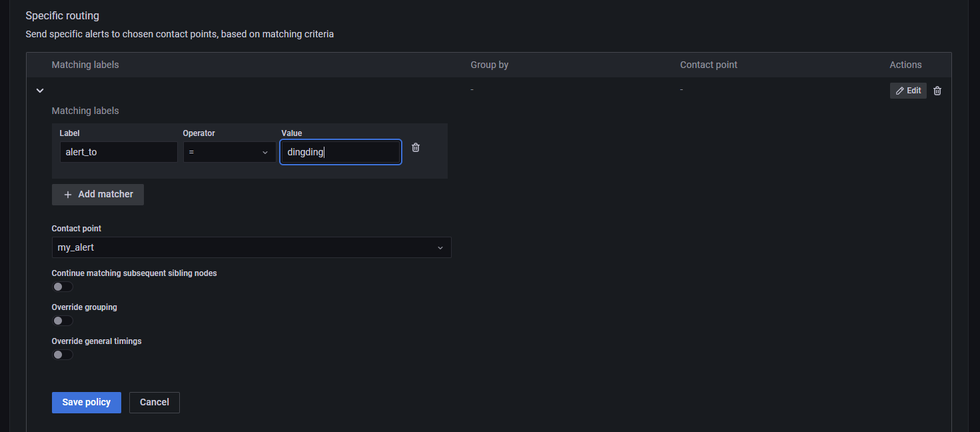Click the plus icon on Add matcher
The width and height of the screenshot is (980, 432).
[x=68, y=195]
